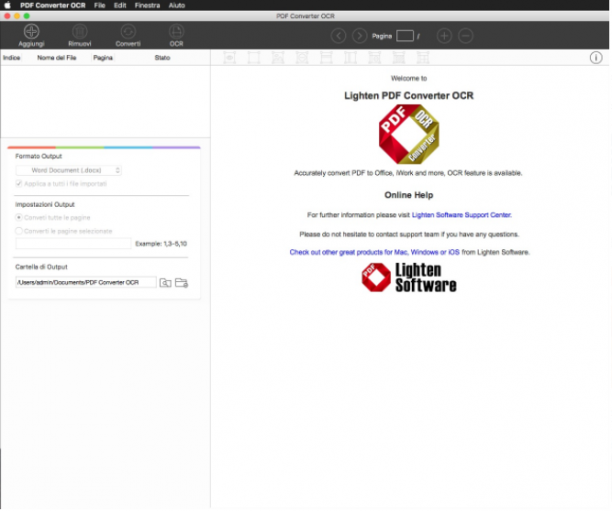Click the eye preview area icon
This screenshot has width=612, height=511.
coord(230,58)
